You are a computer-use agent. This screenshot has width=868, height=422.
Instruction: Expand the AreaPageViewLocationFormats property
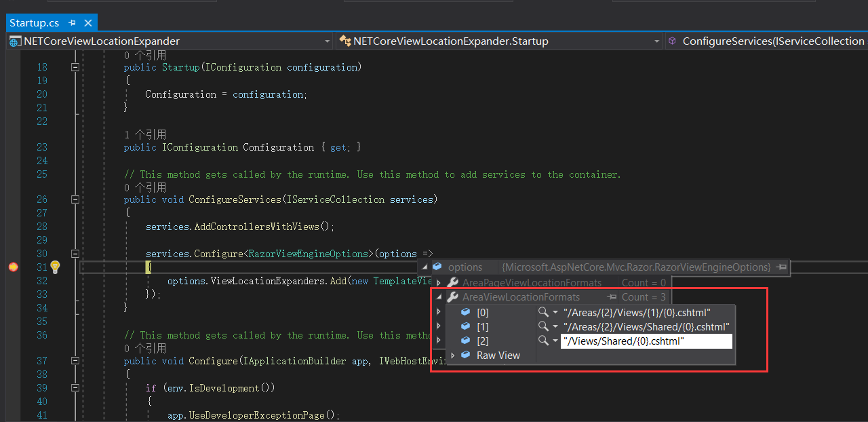click(x=438, y=282)
